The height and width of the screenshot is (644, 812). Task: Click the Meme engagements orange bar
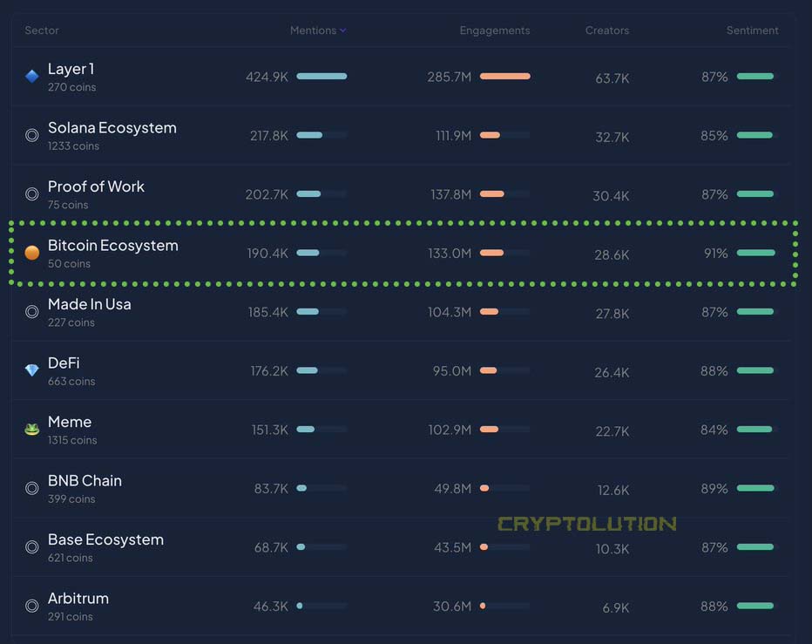pyautogui.click(x=489, y=429)
